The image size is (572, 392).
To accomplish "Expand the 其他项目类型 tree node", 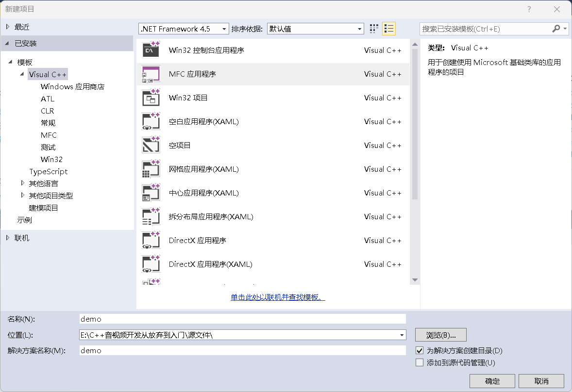I will pos(22,195).
